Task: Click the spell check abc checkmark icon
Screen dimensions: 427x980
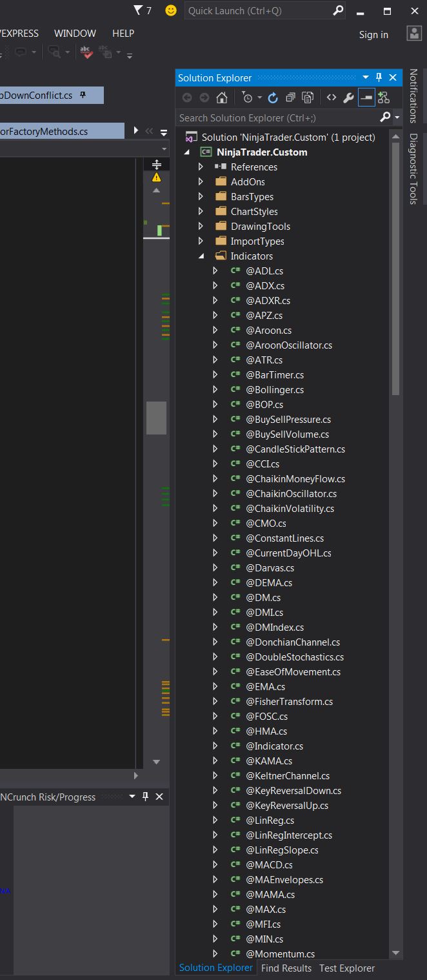Action: (x=86, y=53)
